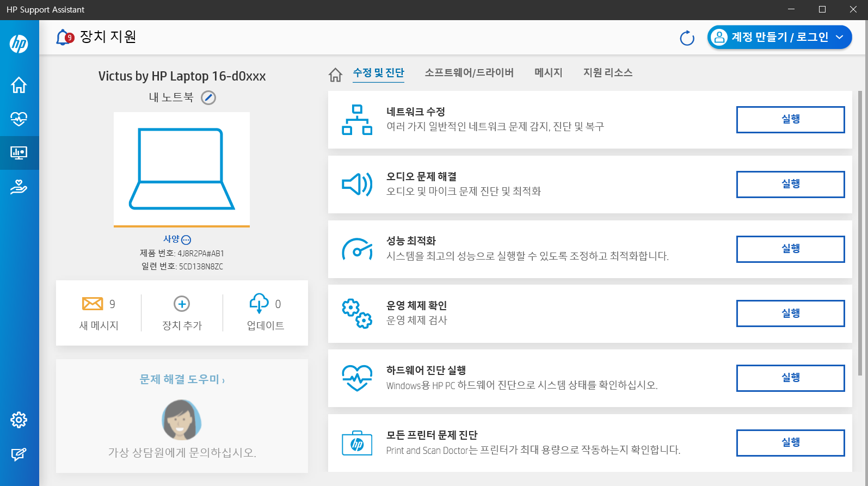Open the 문제 해결 도우미 link
This screenshot has height=486, width=868.
point(182,379)
